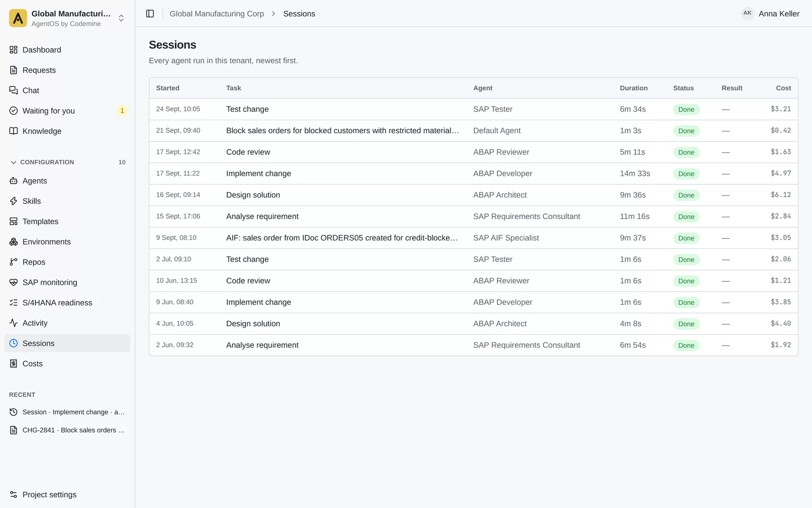The height and width of the screenshot is (508, 812).
Task: Click the Waiting for you checkmark icon
Action: pos(14,111)
